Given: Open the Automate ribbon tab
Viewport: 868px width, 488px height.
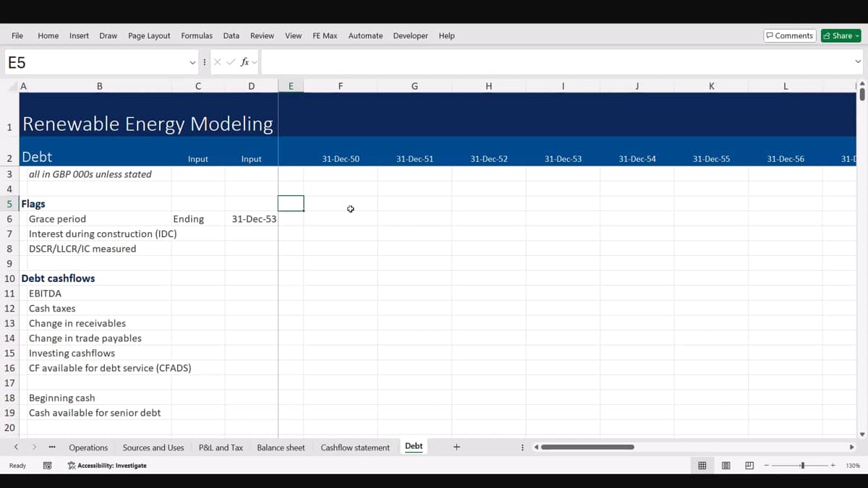Looking at the screenshot, I should [x=365, y=35].
